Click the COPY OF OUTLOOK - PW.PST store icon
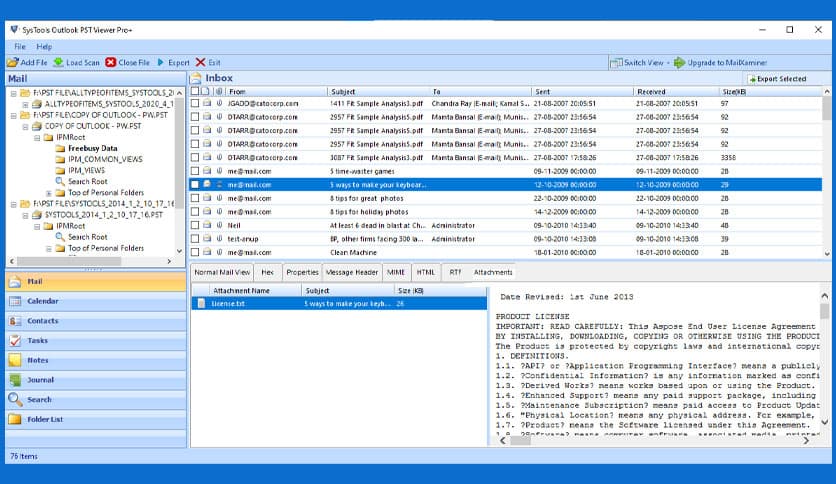The image size is (836, 484). [x=37, y=126]
